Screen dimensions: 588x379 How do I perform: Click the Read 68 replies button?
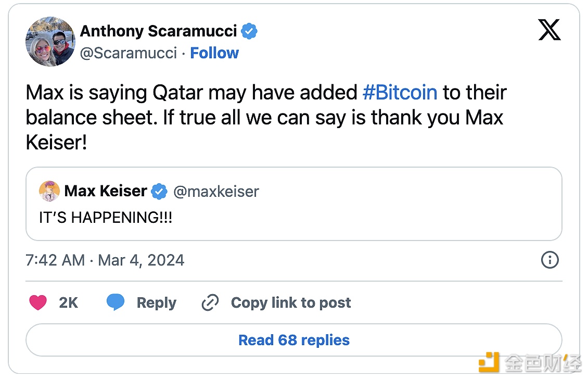294,340
